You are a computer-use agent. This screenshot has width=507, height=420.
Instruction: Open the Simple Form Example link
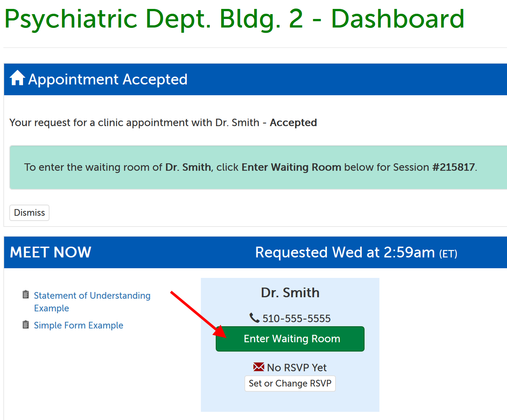coord(78,326)
